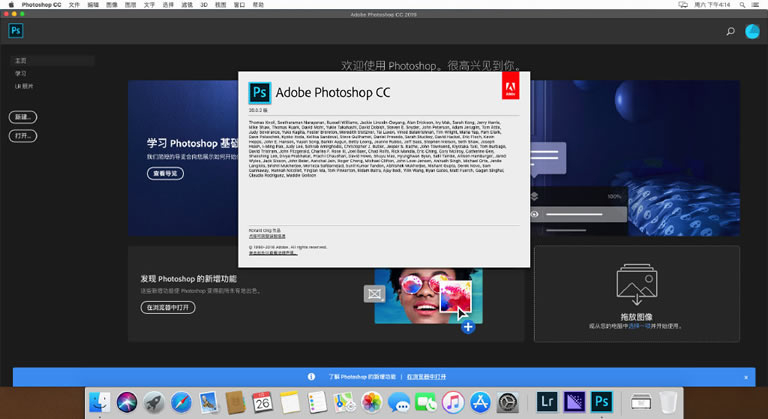Click the display mirroring icon in menu bar
This screenshot has height=419, width=768.
click(x=683, y=4)
